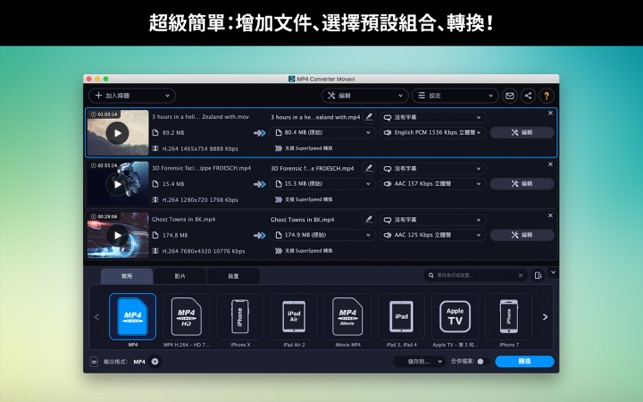
Task: Expand 80.4 MB output size dropdown
Action: coord(322,132)
